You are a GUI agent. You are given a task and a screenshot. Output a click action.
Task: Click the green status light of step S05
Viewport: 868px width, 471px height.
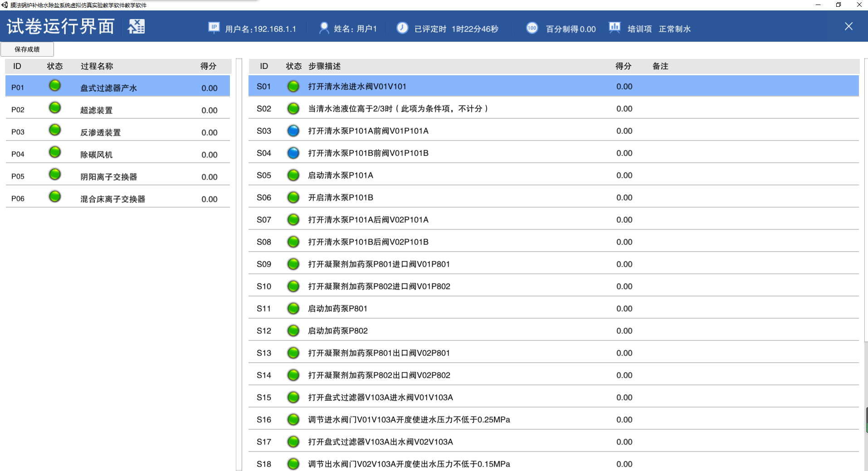pyautogui.click(x=293, y=175)
